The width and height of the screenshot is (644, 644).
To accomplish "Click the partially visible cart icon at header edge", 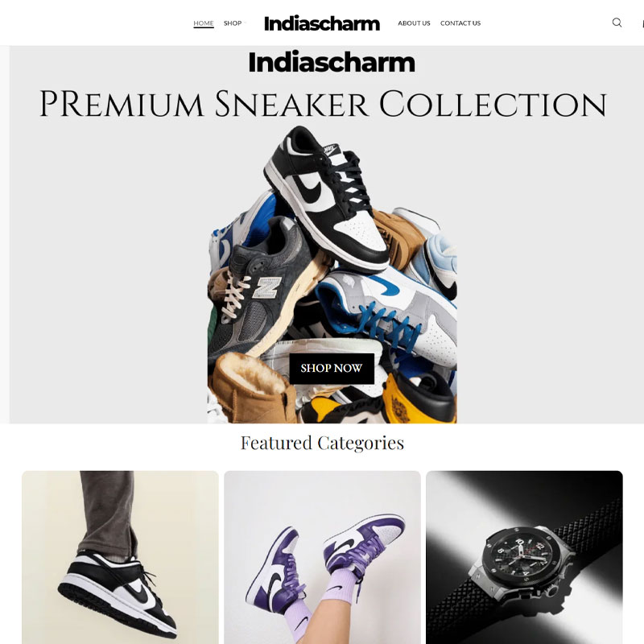I will point(642,23).
